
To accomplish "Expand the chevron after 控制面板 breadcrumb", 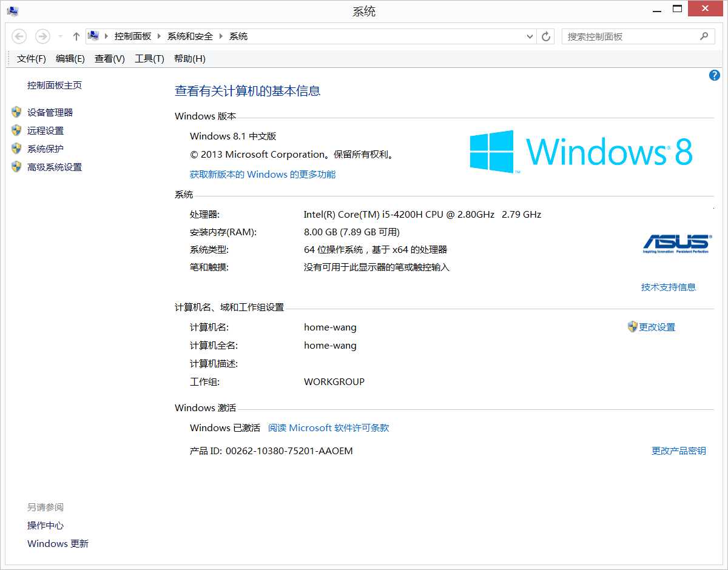I will [x=160, y=36].
